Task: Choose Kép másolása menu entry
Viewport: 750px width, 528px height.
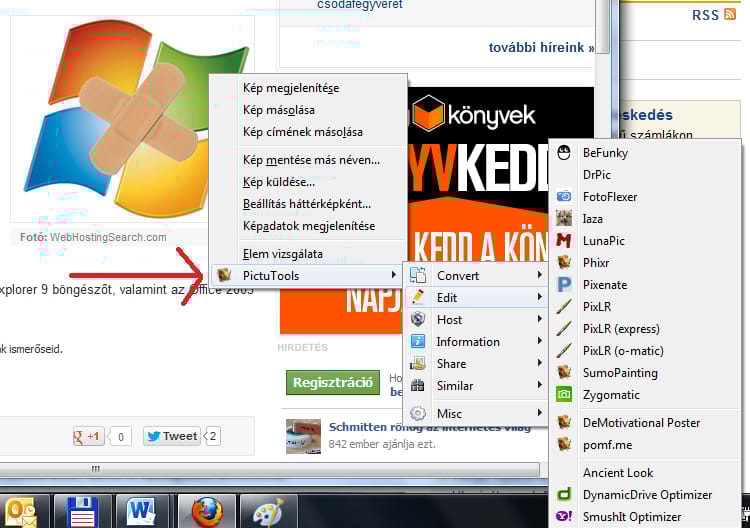Action: coord(308,110)
